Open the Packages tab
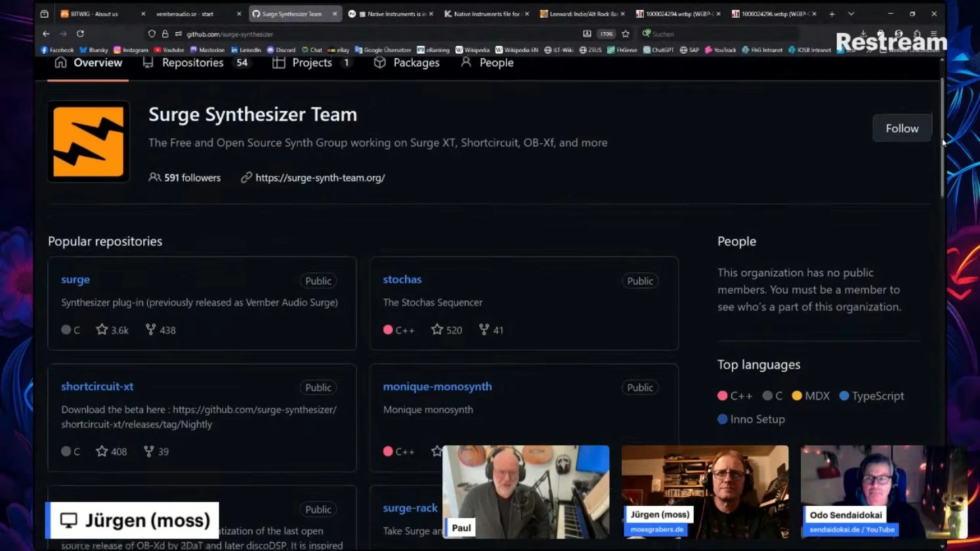980x551 pixels. coord(406,63)
